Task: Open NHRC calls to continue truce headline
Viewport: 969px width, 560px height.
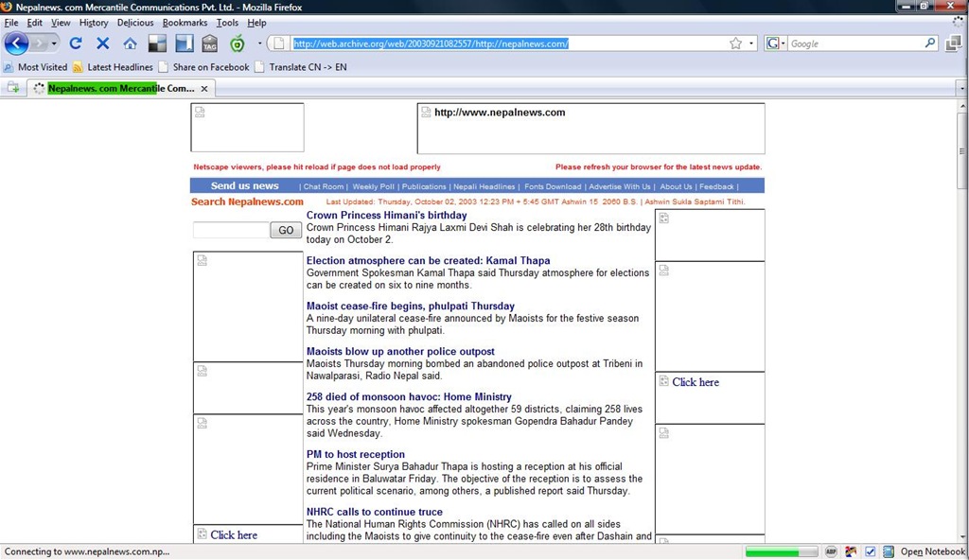Action: 375,512
